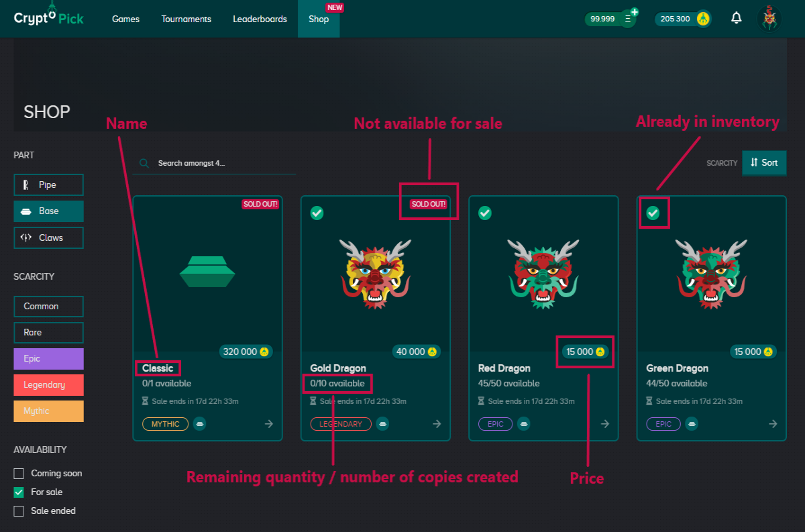
Task: Click the 99.999 balance pill
Action: (609, 19)
